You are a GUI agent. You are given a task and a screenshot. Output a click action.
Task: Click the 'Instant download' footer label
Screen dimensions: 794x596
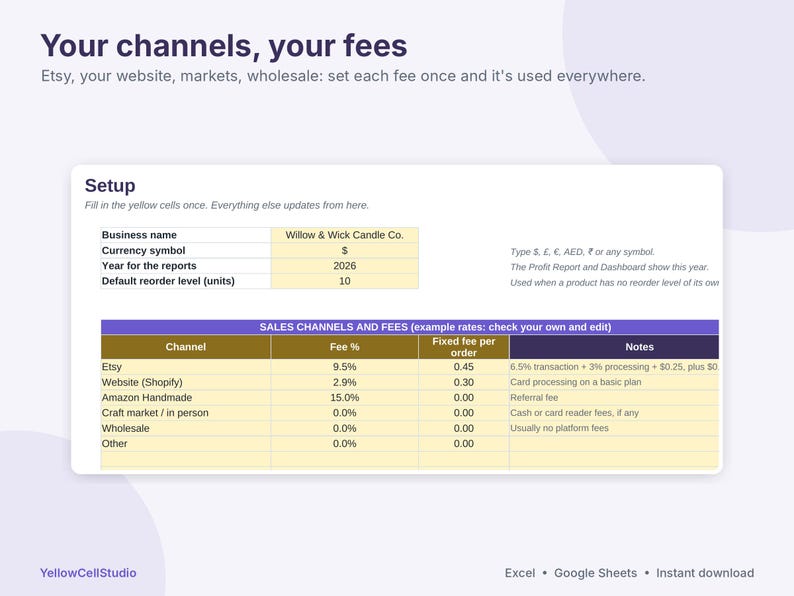[705, 573]
